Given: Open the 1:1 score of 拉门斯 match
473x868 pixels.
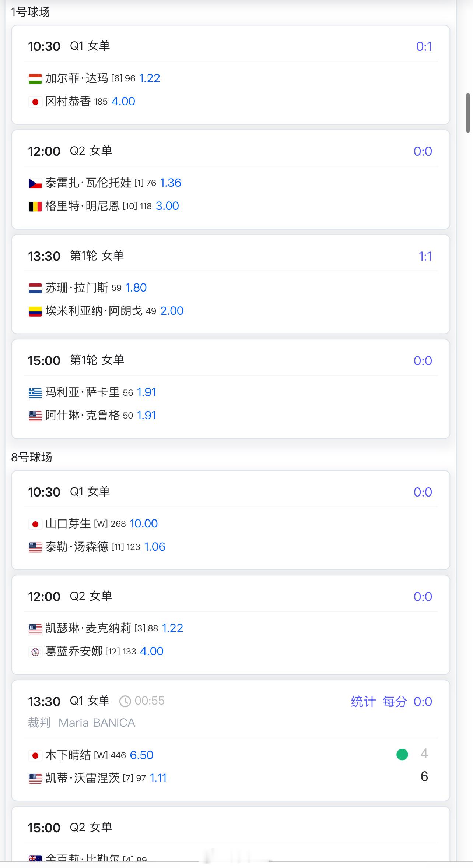Looking at the screenshot, I should pos(425,256).
